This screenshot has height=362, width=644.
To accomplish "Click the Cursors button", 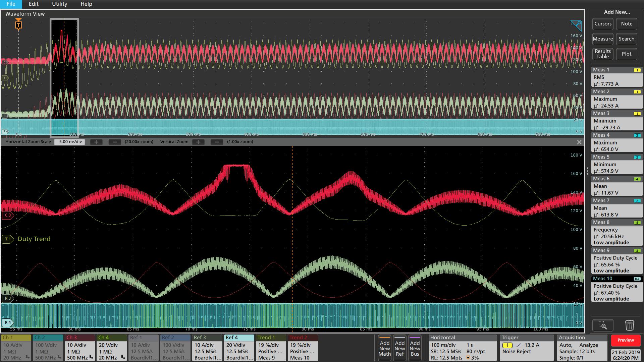I will point(603,24).
